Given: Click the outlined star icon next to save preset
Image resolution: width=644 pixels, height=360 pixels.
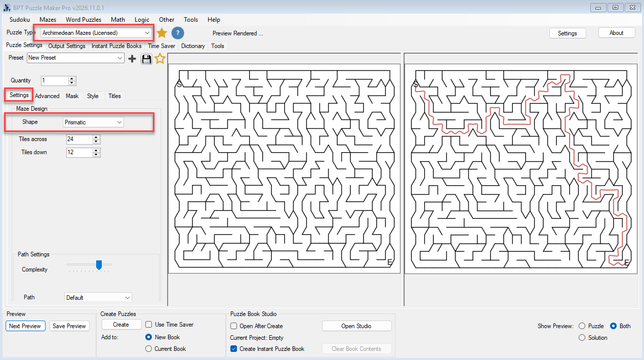Looking at the screenshot, I should (160, 59).
